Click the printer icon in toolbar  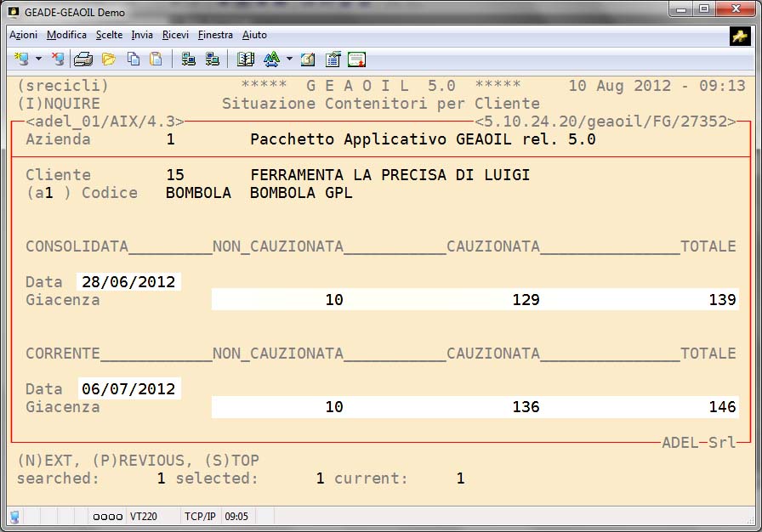click(x=82, y=59)
